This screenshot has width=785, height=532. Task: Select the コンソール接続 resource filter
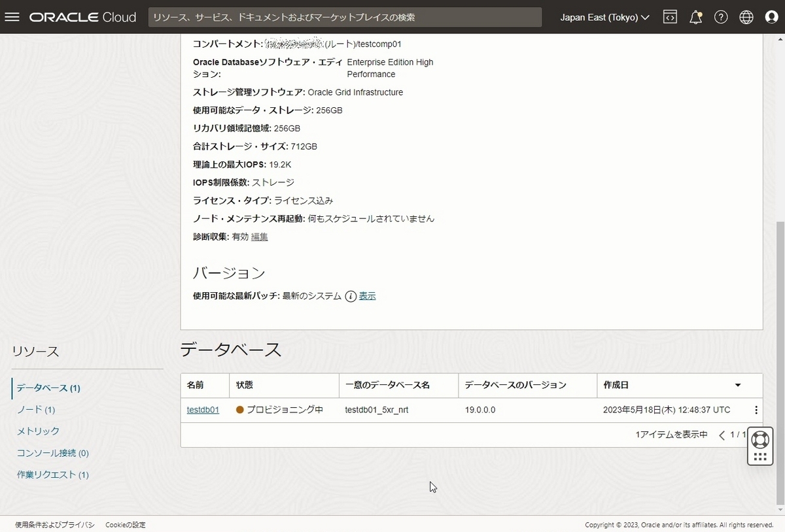point(50,453)
